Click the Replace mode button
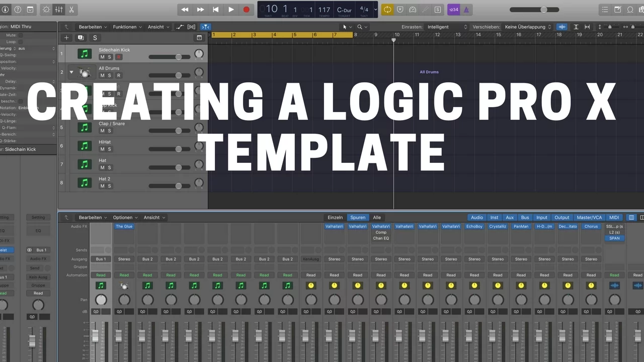Screen dimensions: 644x362 [x=400, y=10]
